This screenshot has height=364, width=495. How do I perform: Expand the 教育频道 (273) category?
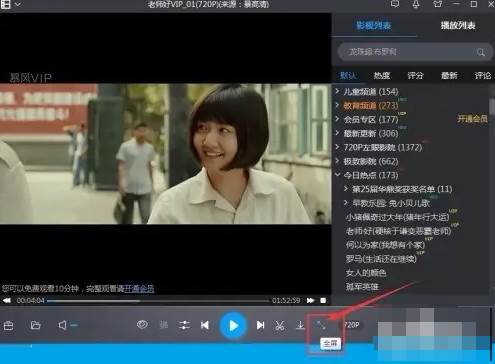point(337,105)
